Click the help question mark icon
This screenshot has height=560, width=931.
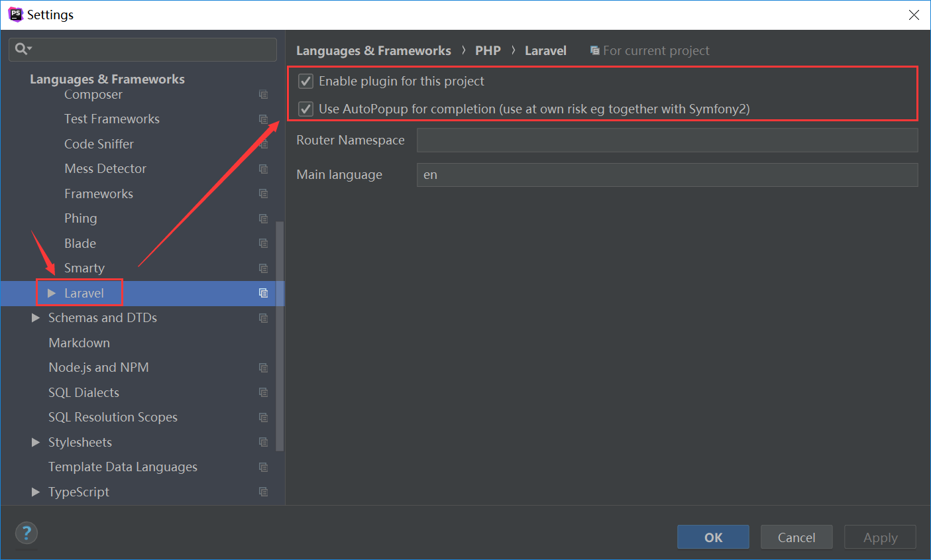point(27,533)
